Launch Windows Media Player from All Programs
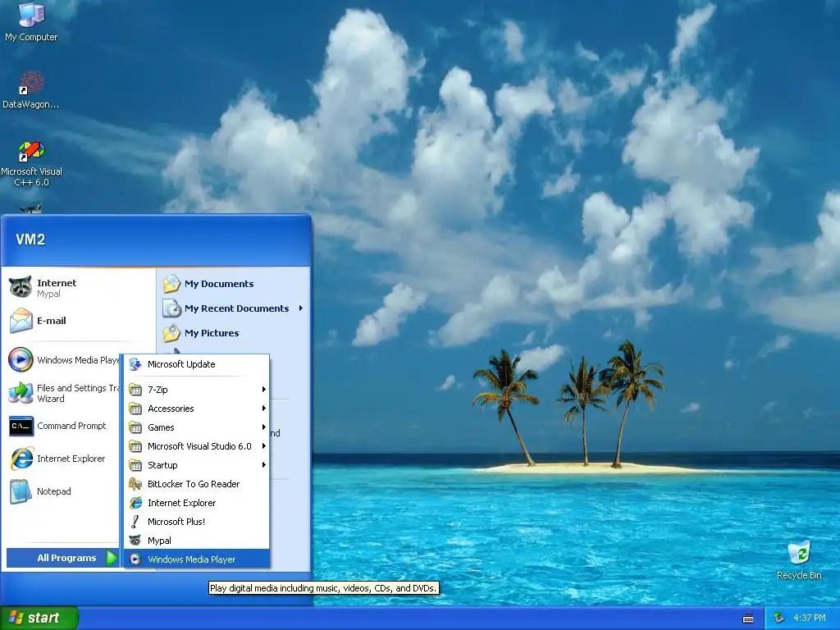Image resolution: width=840 pixels, height=630 pixels. click(197, 559)
